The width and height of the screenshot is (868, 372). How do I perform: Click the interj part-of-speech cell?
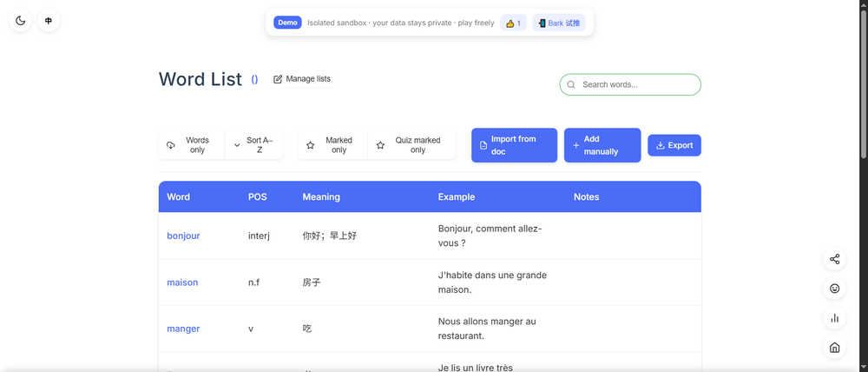pyautogui.click(x=259, y=236)
